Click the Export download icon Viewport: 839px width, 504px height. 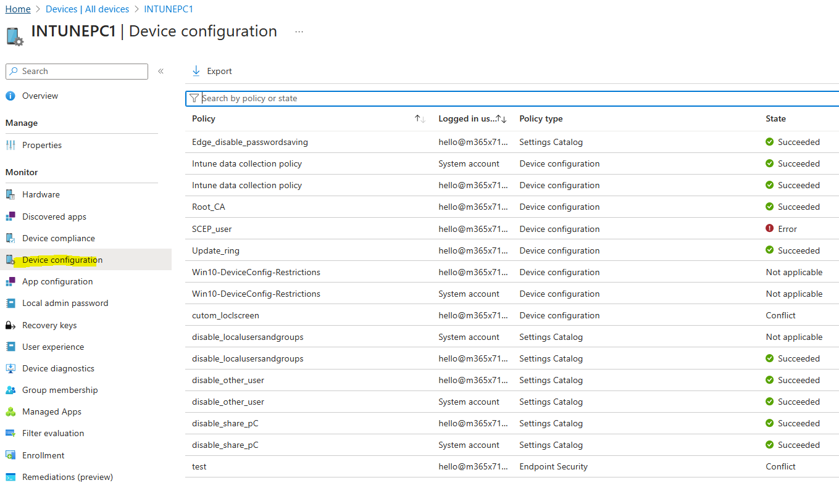tap(196, 70)
